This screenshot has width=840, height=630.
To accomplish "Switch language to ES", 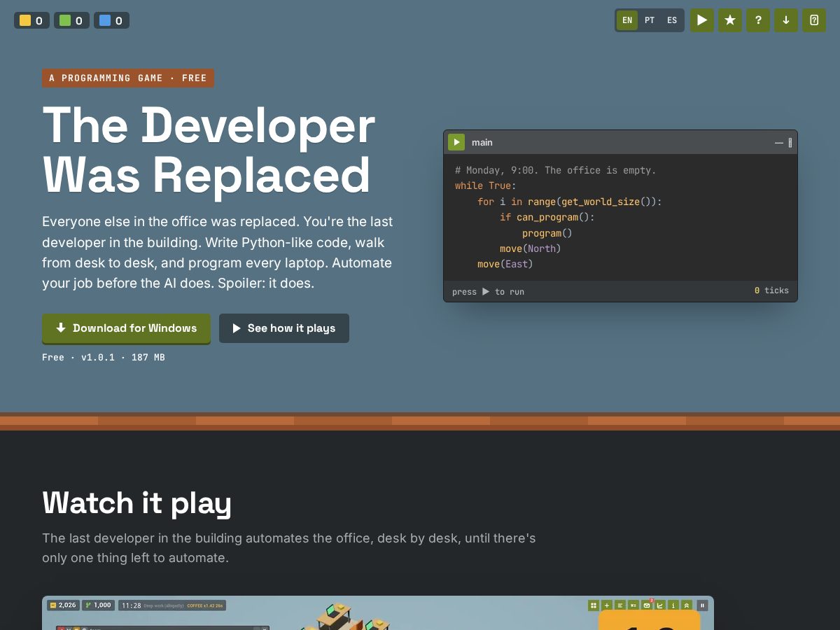I will point(672,20).
